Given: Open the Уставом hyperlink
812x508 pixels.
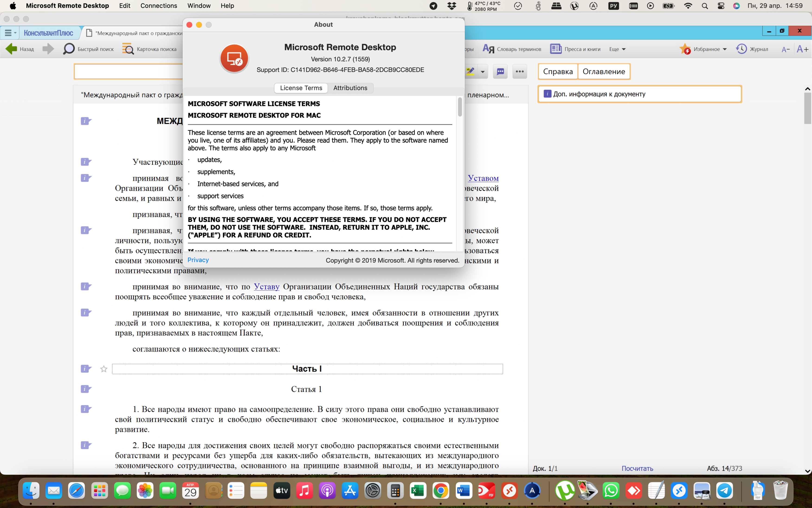Looking at the screenshot, I should pyautogui.click(x=483, y=178).
